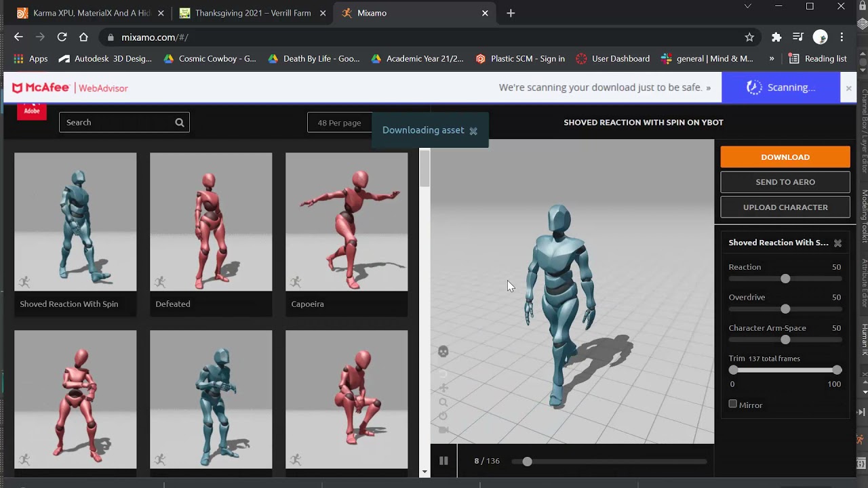868x488 pixels.
Task: Adjust the Character Arm-Space slider handle
Action: 785,340
